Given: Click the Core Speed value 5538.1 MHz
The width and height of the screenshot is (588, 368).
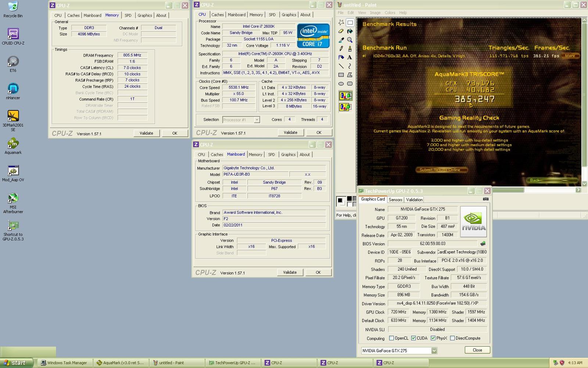Looking at the screenshot, I should click(239, 88).
